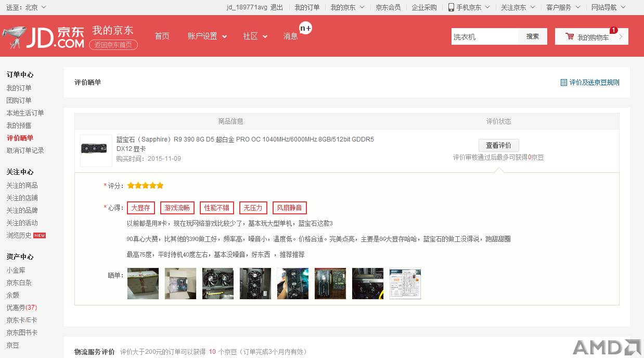
Task: Select the 风扇静音 review tag
Action: (x=289, y=208)
